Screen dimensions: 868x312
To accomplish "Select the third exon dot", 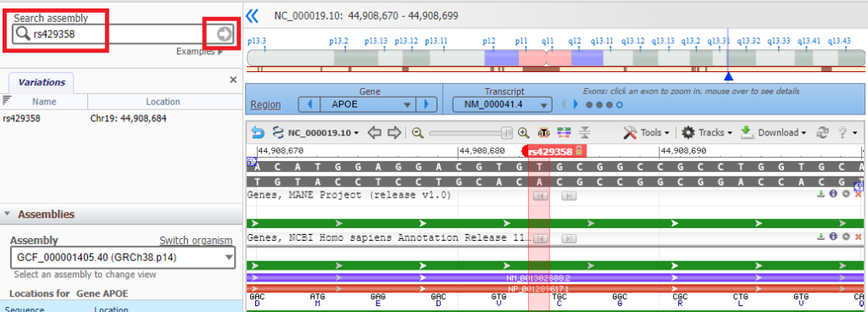I will pyautogui.click(x=609, y=104).
